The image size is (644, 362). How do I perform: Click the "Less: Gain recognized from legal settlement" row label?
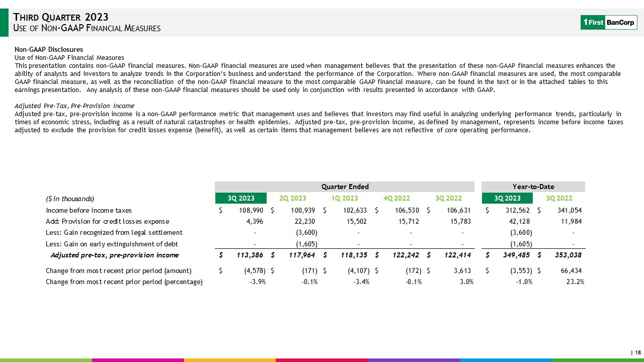click(114, 232)
